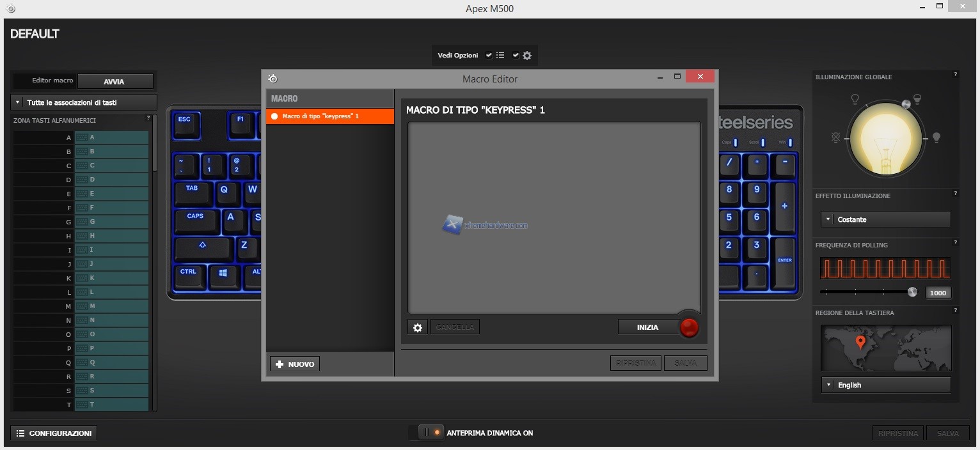The width and height of the screenshot is (980, 450).
Task: Toggle the gear settings checkbox in Vedi Opzioni
Action: 516,56
